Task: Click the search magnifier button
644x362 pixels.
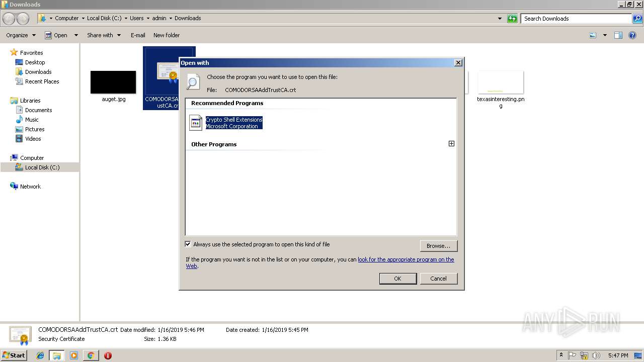Action: pyautogui.click(x=637, y=19)
